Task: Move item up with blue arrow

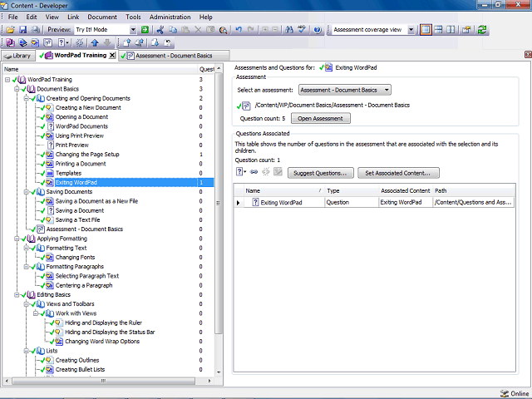Action: tap(95, 42)
